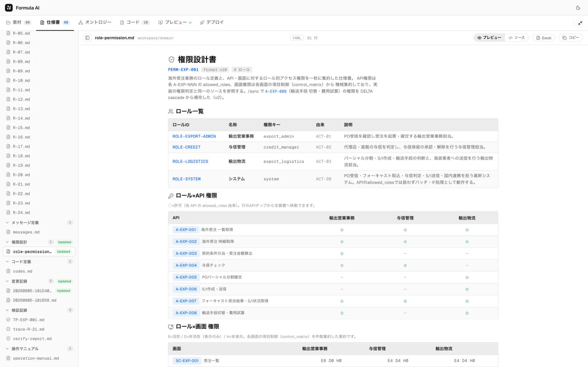Open 20260805-101658.md change record
Image resolution: width=588 pixels, height=367 pixels.
pos(39,300)
